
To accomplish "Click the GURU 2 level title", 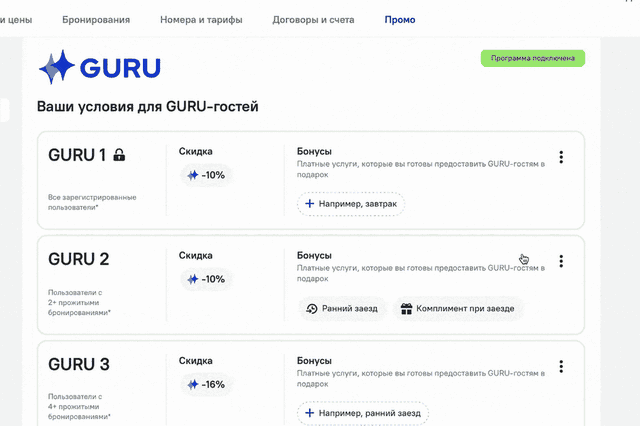I will point(79,259).
